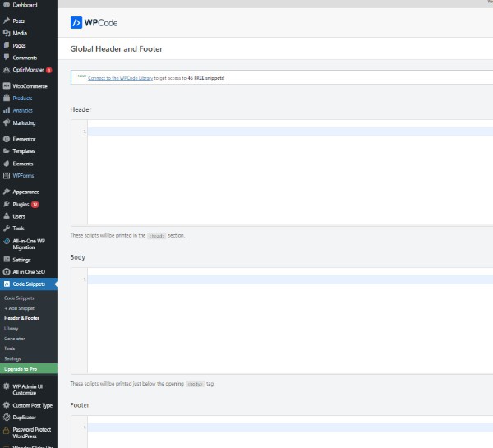Click the Header section label

click(81, 109)
